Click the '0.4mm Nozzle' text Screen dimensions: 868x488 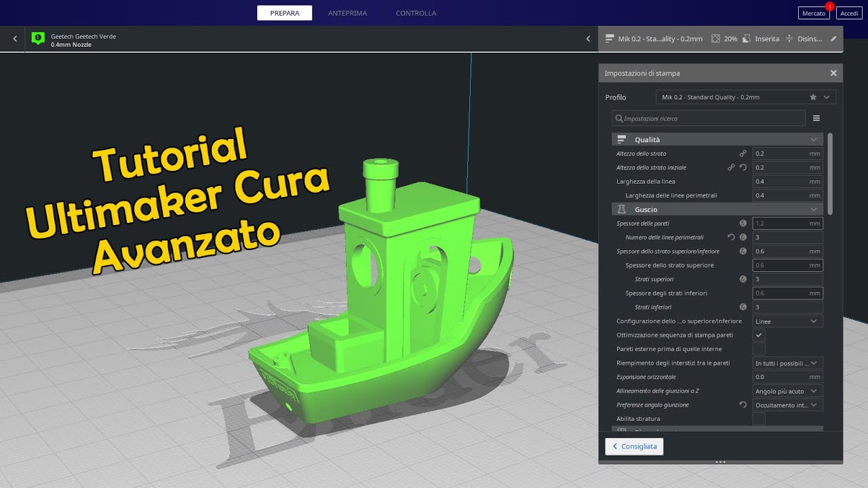click(71, 45)
